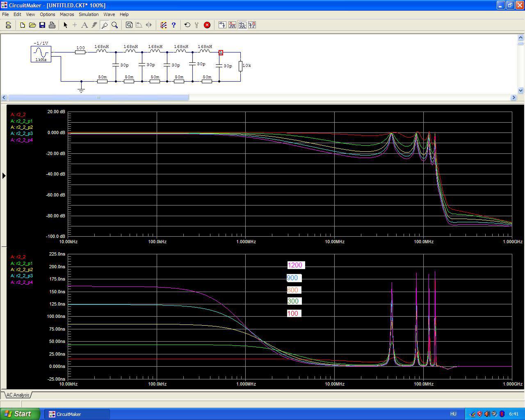Screen dimensions: 525x420
Task: Open the folder icon to load file
Action: pyautogui.click(x=32, y=25)
